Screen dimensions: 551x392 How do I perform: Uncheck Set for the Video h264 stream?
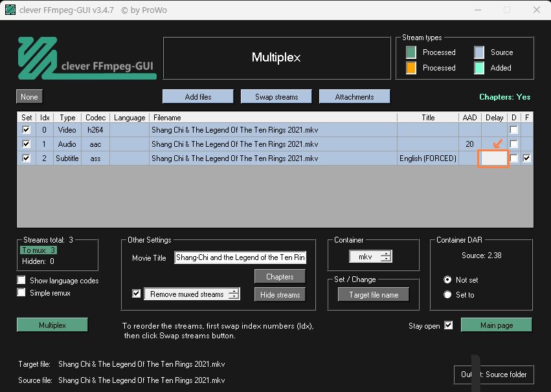coord(26,129)
